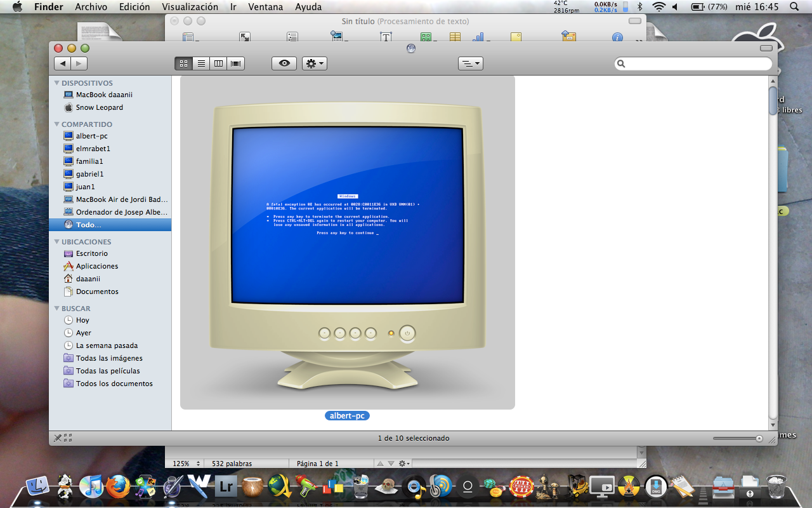812x508 pixels.
Task: Open the Ayuda menu
Action: click(x=308, y=7)
